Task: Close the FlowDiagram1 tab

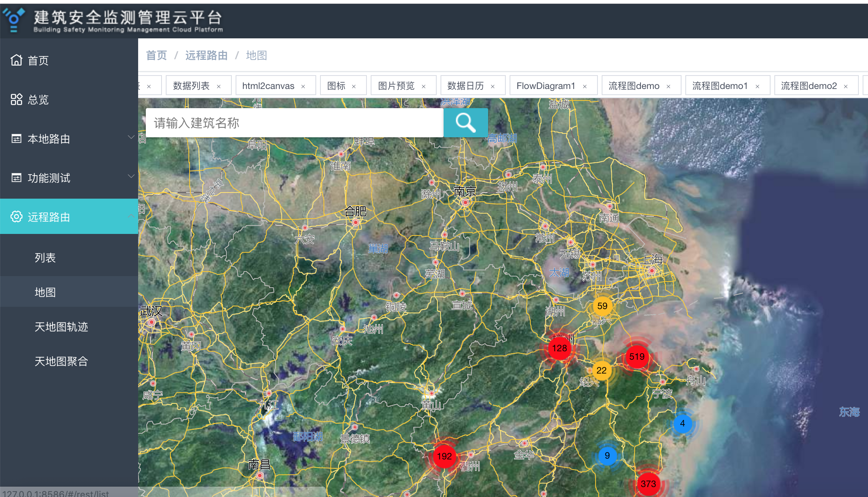Action: pyautogui.click(x=585, y=86)
